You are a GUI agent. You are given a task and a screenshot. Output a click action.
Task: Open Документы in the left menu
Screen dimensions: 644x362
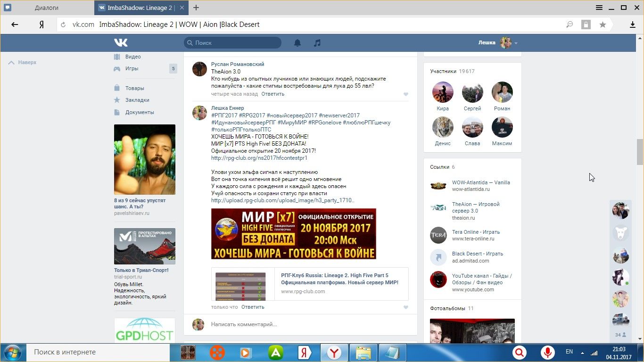tap(140, 112)
